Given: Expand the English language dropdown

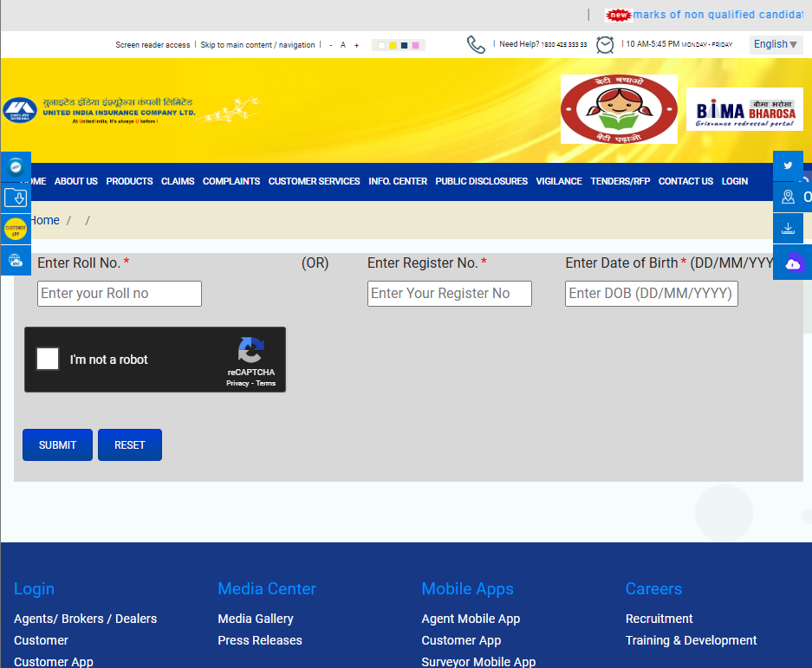Looking at the screenshot, I should 776,44.
